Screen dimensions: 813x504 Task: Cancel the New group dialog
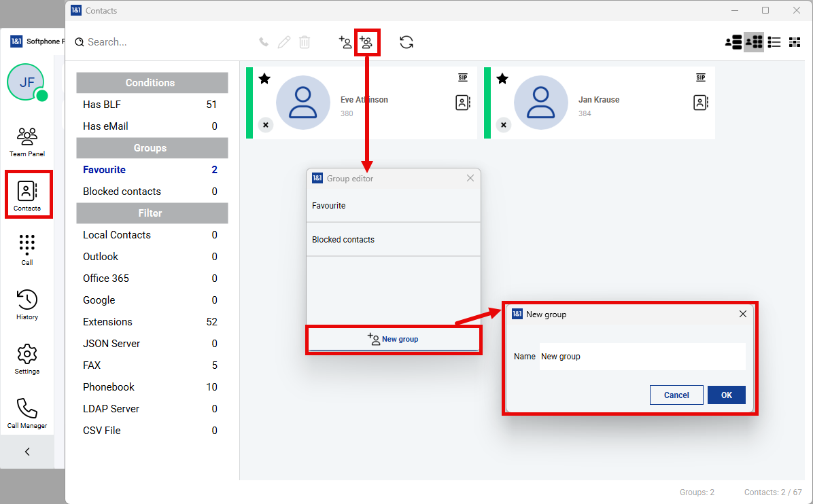(x=676, y=395)
